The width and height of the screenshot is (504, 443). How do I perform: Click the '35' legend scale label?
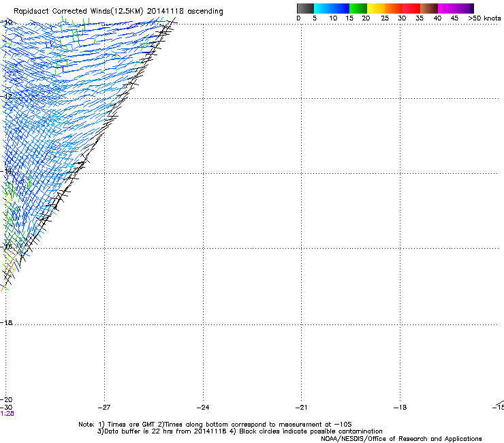[420, 18]
